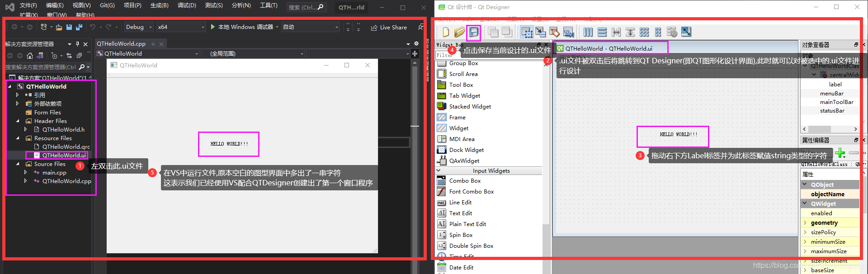Click Collapse All icon in Solution Explorer

tap(79, 56)
